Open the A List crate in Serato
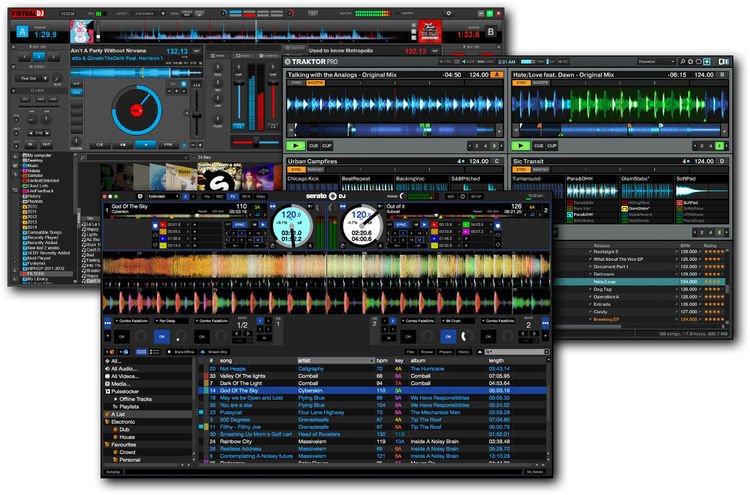Screen dimensions: 750x495 [148, 414]
